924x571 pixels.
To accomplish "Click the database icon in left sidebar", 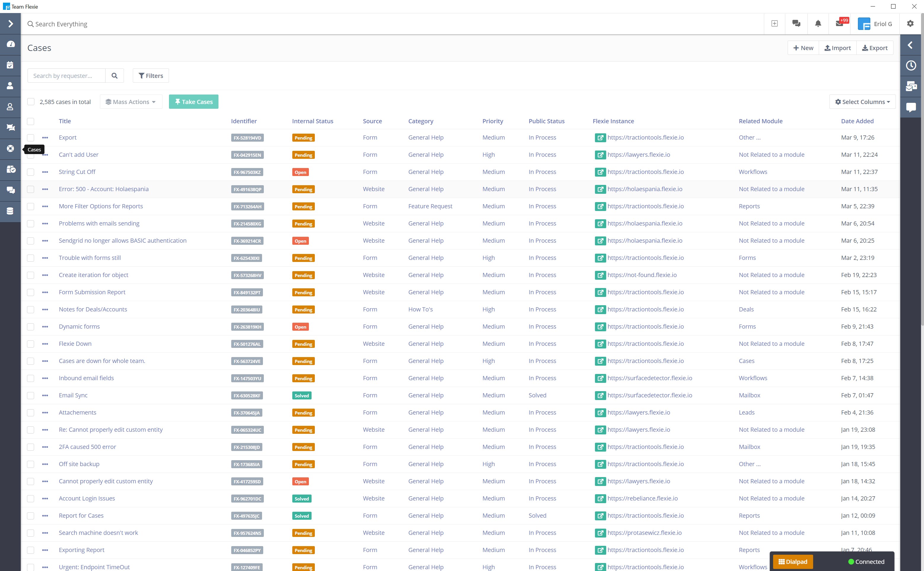I will click(x=11, y=211).
